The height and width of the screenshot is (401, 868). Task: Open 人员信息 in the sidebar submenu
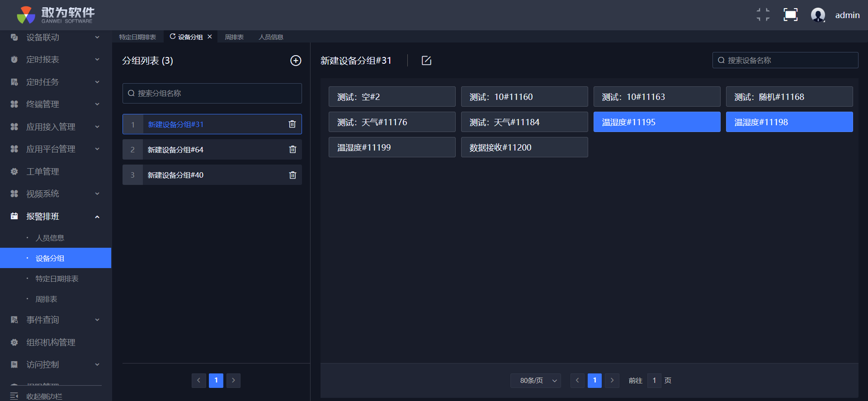point(50,238)
